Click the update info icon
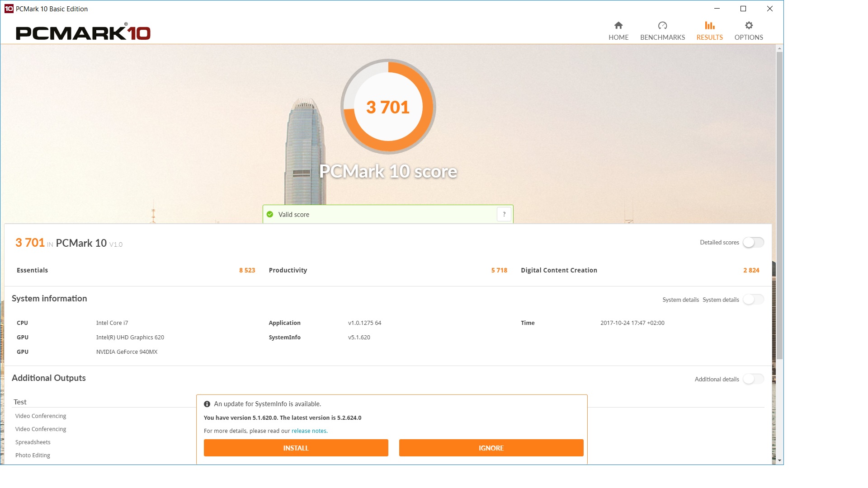The height and width of the screenshot is (488, 868). pos(207,404)
